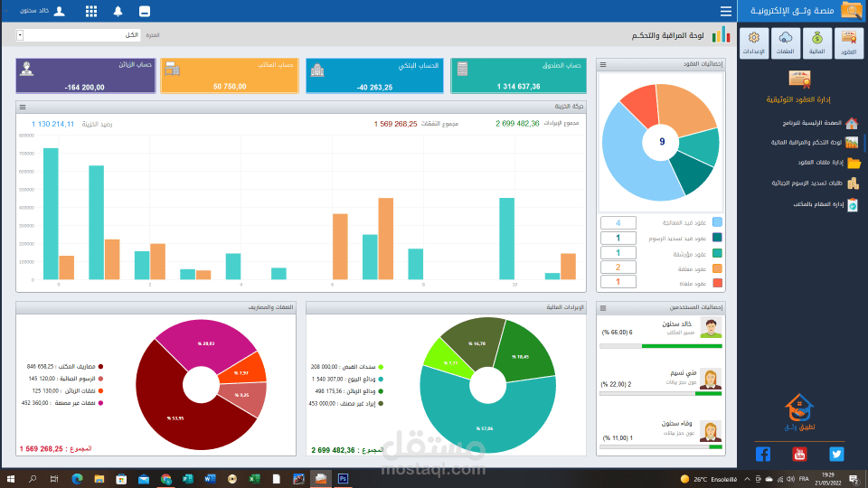Image resolution: width=868 pixels, height=488 pixels.
Task: Click the مجموع النفقات value 1 569 268,25
Action: 395,124
